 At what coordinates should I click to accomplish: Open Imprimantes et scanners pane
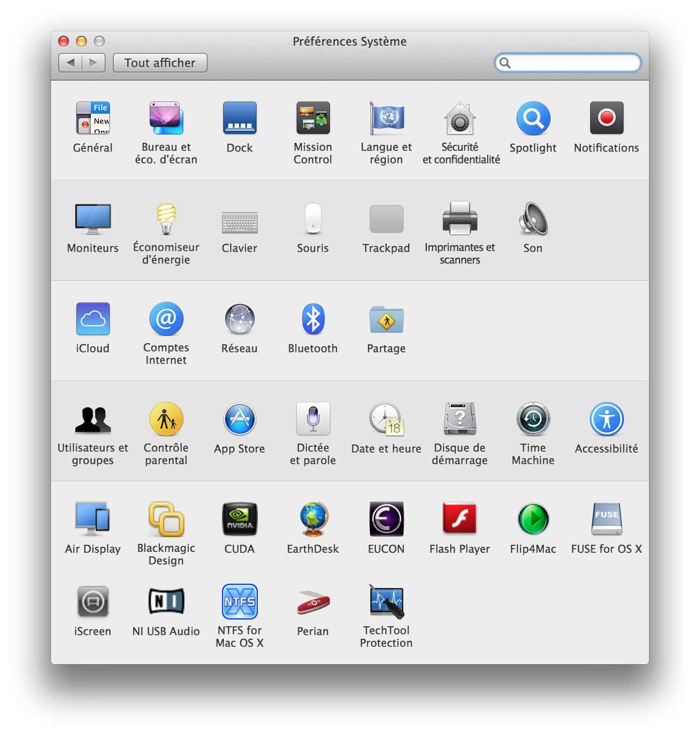click(x=460, y=219)
